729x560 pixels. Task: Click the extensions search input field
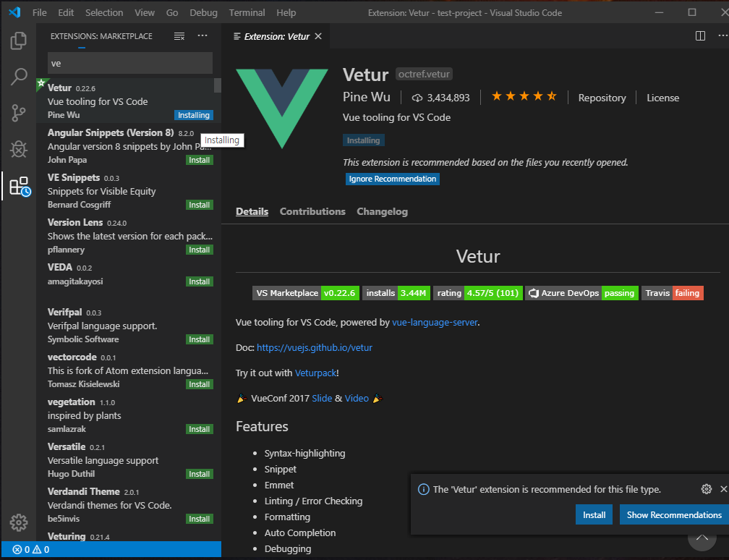tap(130, 63)
